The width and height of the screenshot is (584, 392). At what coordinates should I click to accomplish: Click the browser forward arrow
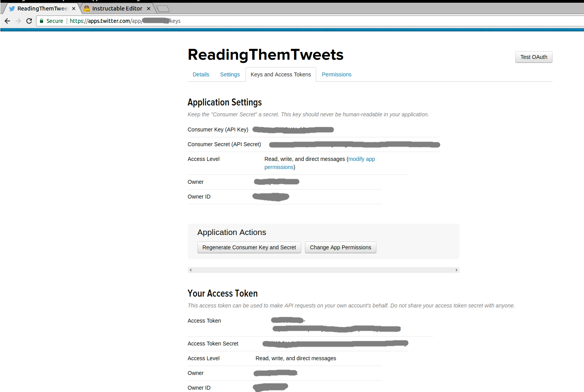point(18,21)
